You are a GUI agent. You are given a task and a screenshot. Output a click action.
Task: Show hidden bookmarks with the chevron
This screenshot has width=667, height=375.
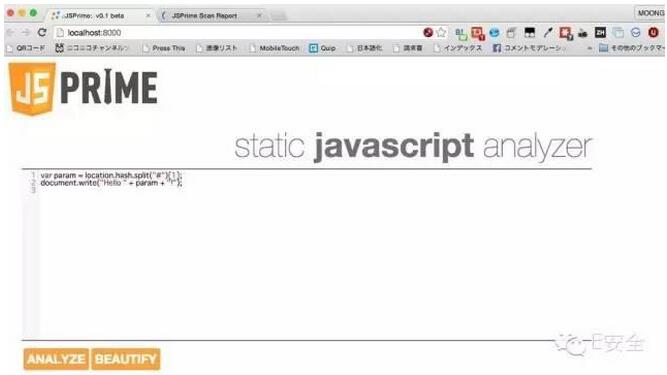590,48
